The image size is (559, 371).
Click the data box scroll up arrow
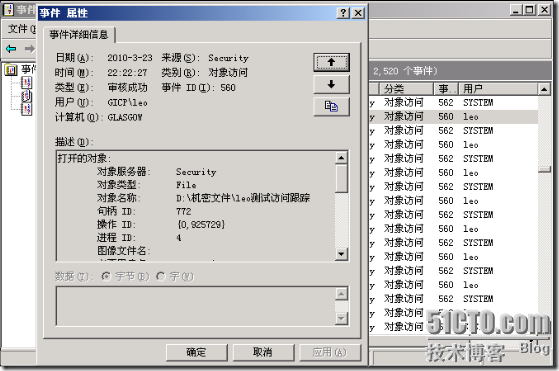341,294
